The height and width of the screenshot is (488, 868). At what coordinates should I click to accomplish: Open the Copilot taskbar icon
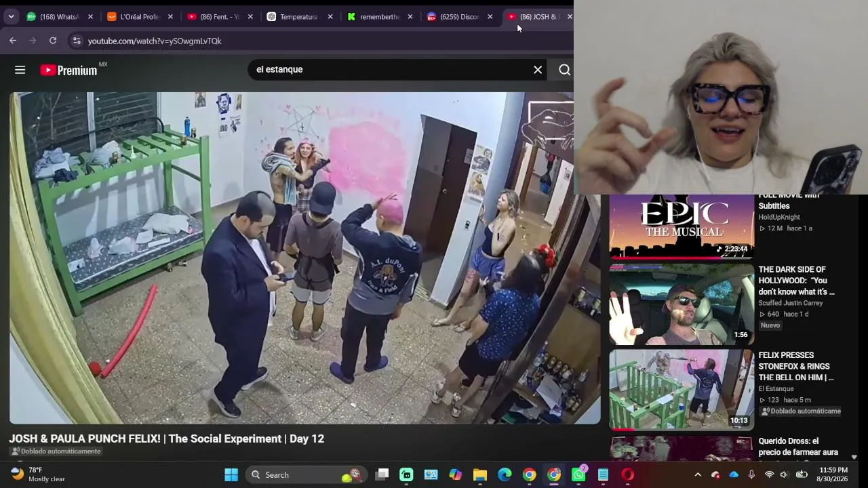tap(455, 474)
